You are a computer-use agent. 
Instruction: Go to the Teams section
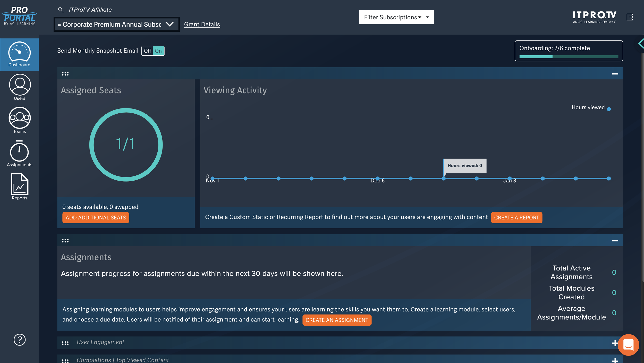(20, 120)
